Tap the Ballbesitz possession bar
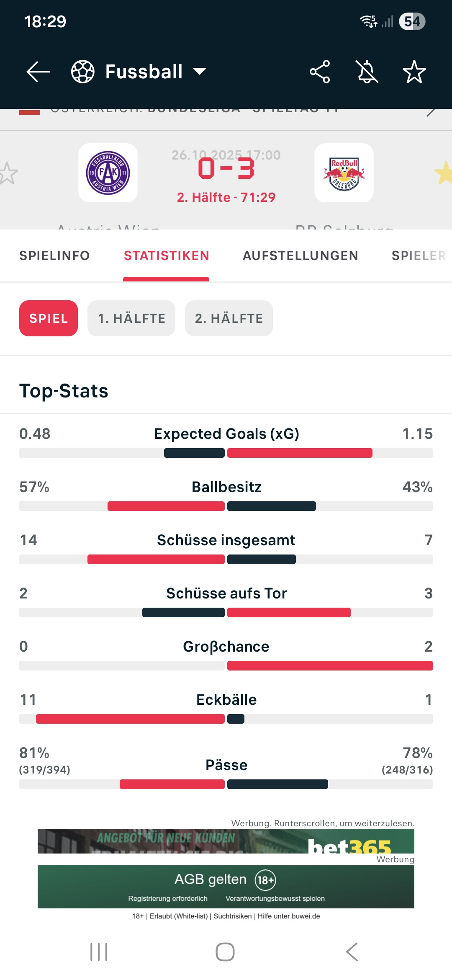 click(x=226, y=506)
